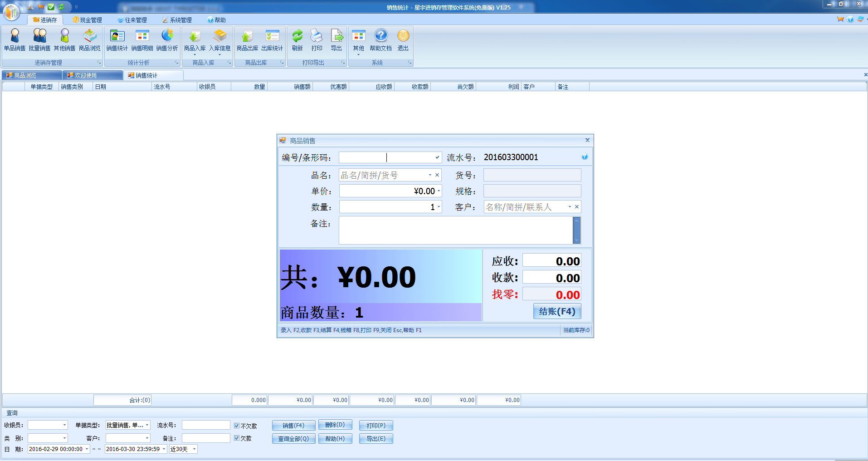Uncheck the 欠款 checkbox
The width and height of the screenshot is (868, 461).
click(x=237, y=438)
